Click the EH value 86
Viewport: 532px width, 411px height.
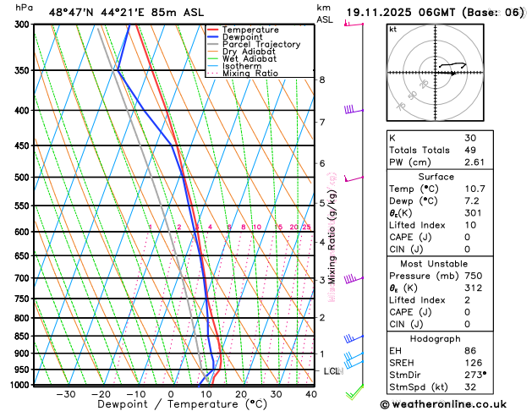[470, 351]
